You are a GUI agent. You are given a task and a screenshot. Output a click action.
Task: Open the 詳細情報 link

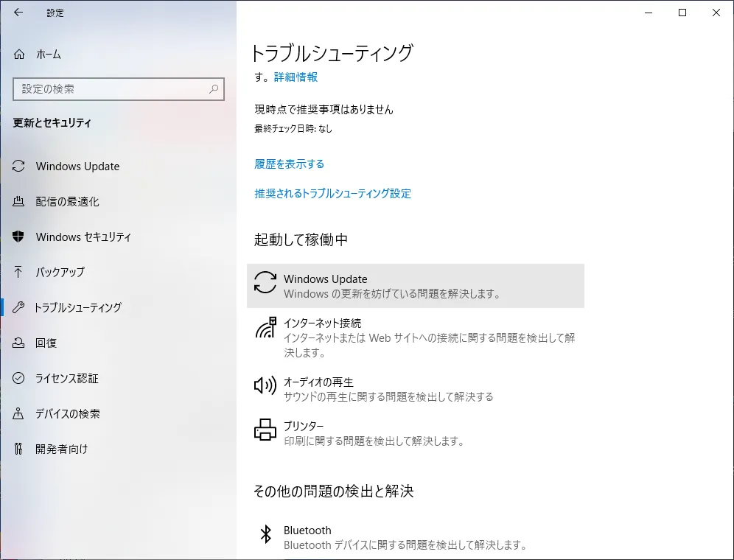pos(296,77)
